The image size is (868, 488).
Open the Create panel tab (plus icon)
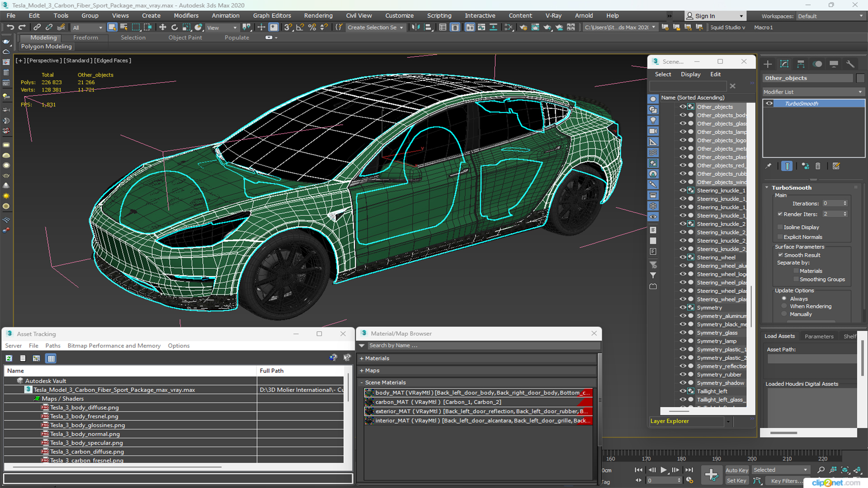tap(768, 64)
